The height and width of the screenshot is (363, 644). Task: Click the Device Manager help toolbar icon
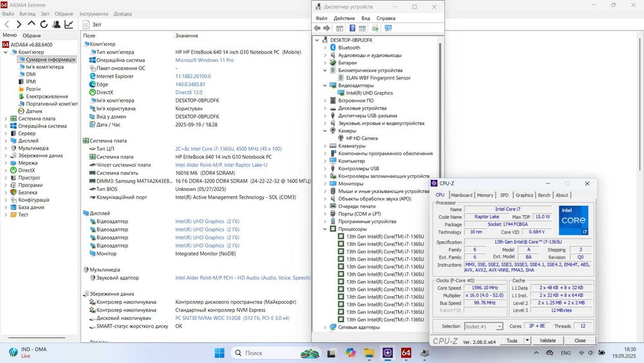coord(352,28)
